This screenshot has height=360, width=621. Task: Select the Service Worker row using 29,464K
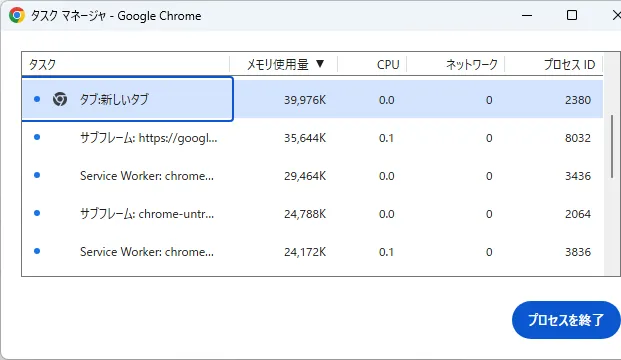(x=312, y=175)
